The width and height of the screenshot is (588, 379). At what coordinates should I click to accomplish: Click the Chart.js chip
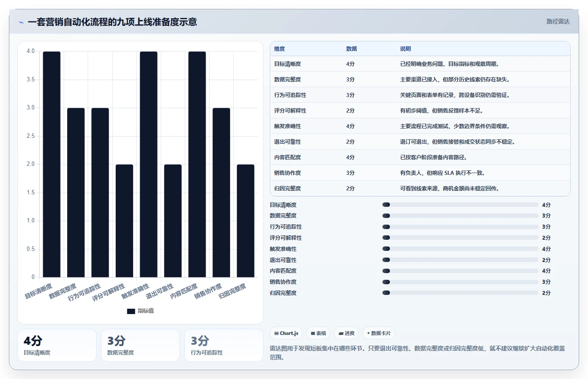[287, 333]
